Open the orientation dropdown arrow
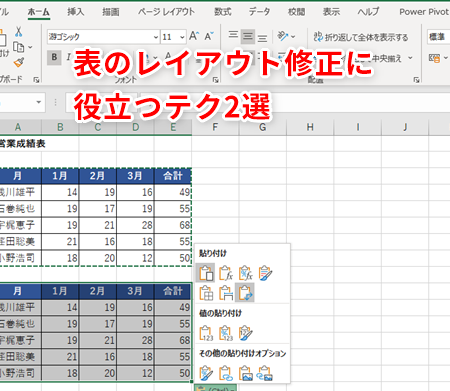Image resolution: width=450 pixels, height=391 pixels. [293, 36]
